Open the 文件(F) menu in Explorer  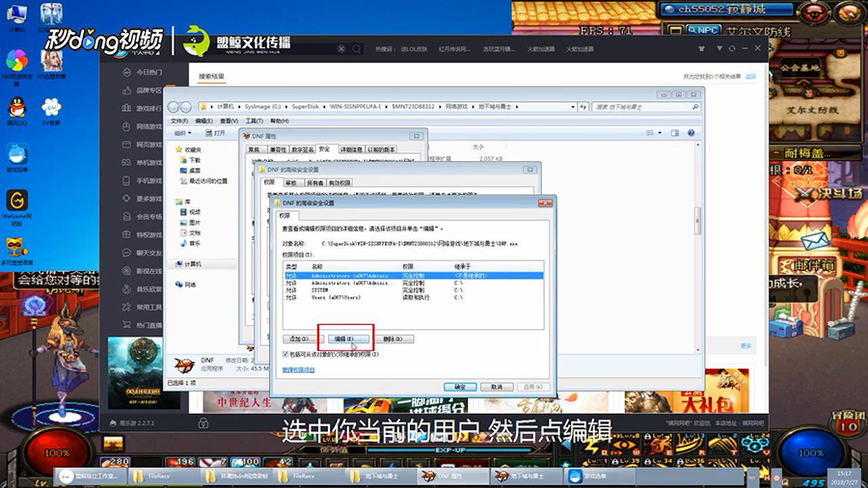[178, 121]
